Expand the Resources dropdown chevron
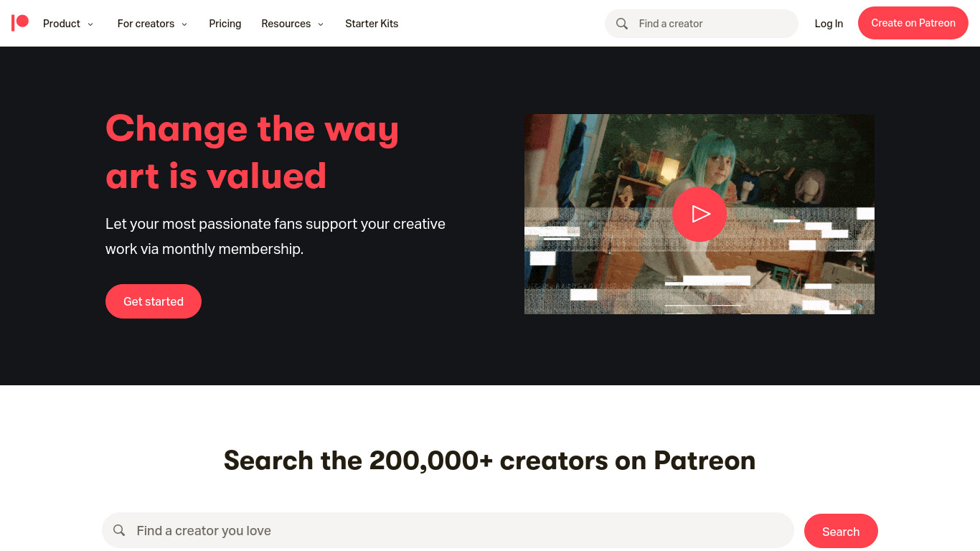Viewport: 980px width, 551px height. click(321, 24)
